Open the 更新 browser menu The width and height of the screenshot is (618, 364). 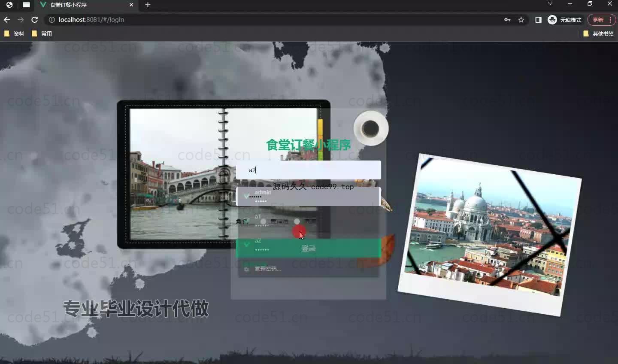[x=602, y=20]
